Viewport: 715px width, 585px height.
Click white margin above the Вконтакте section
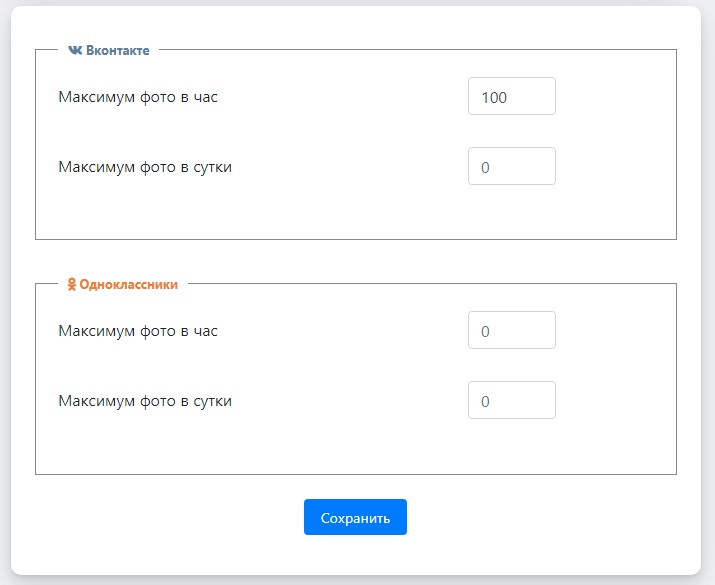[355, 25]
